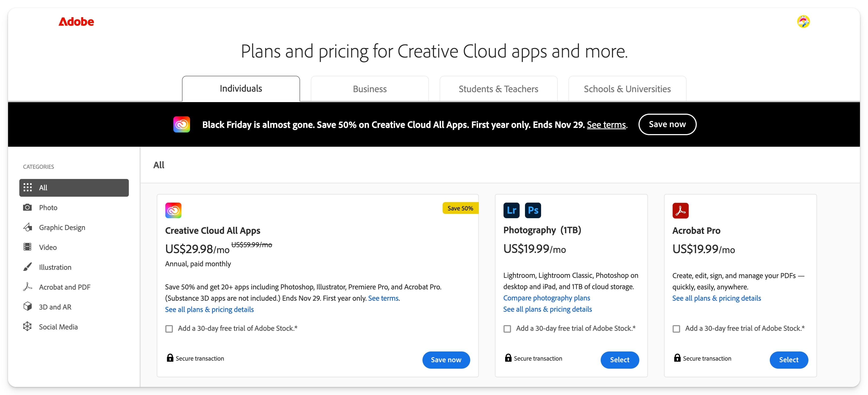Click the Acrobat Pro card icon
Viewport: 868px width, 395px height.
(681, 211)
